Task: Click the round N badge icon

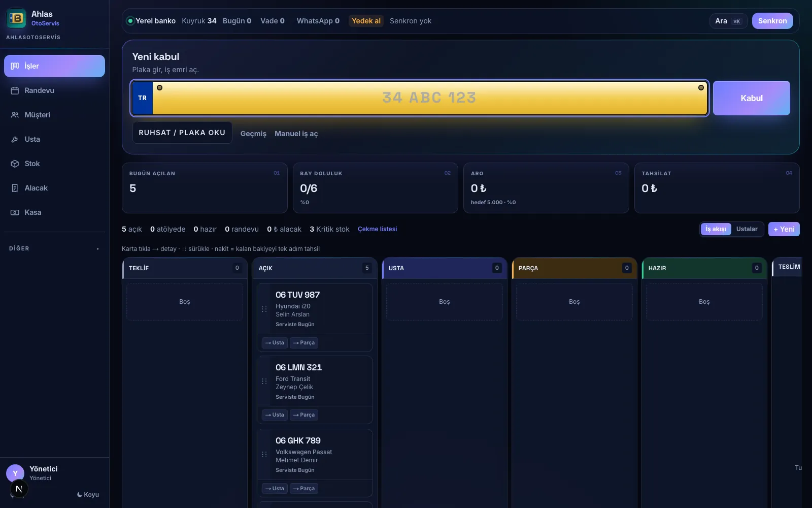Action: click(19, 489)
